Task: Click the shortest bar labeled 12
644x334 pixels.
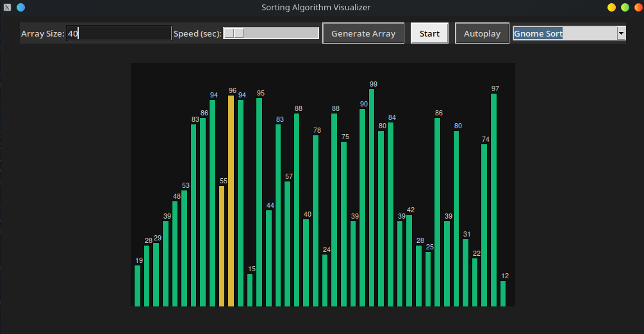Action: tap(503, 294)
